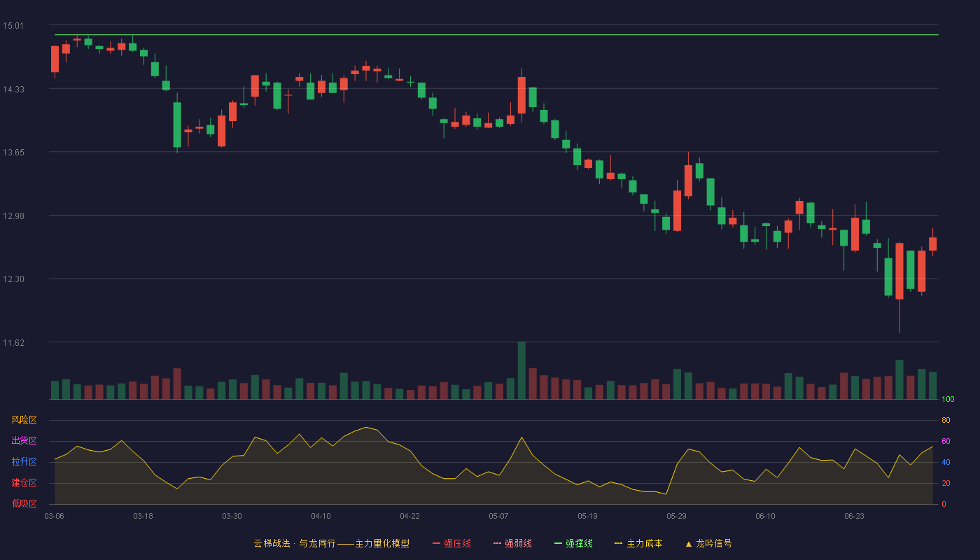Click the tallest green volume bar in the volume panel

coord(521,371)
